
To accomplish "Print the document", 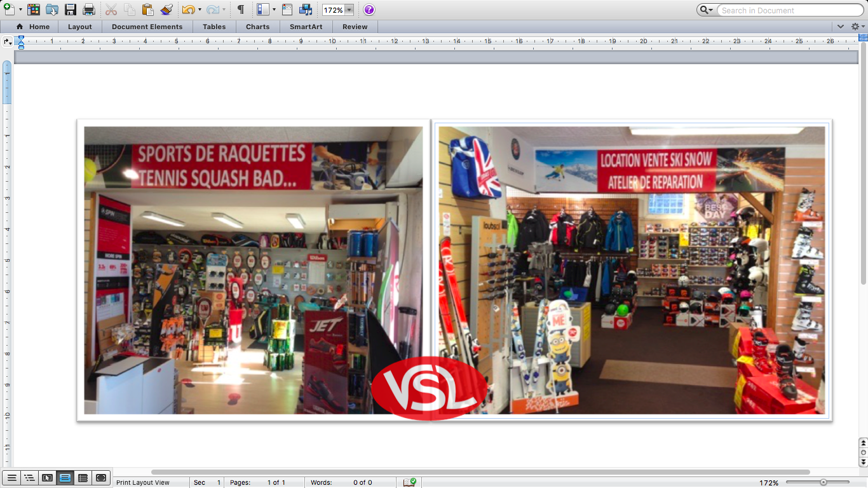I will 90,10.
